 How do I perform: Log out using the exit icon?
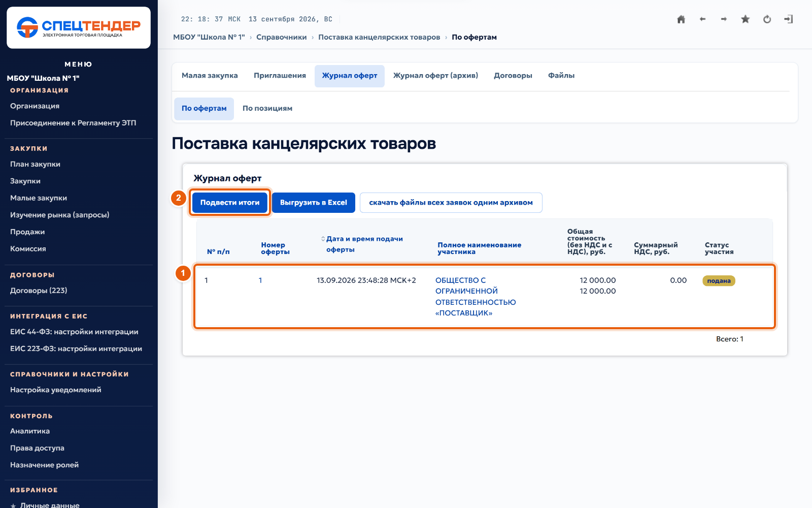pos(788,19)
